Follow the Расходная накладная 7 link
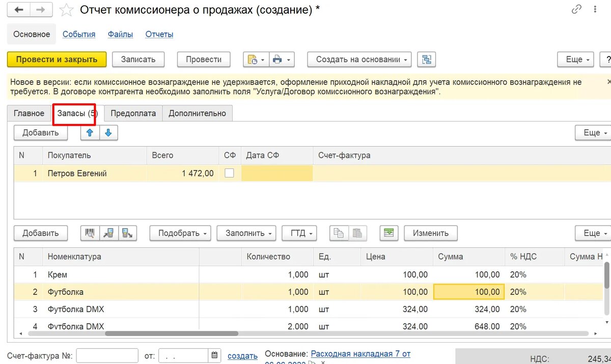Screen dimensions: 611x364 click(359, 353)
